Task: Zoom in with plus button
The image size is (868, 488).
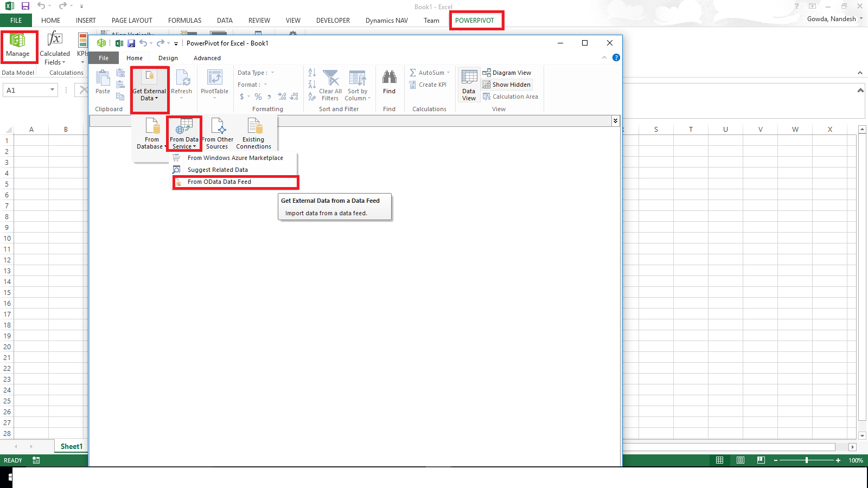Action: point(838,460)
